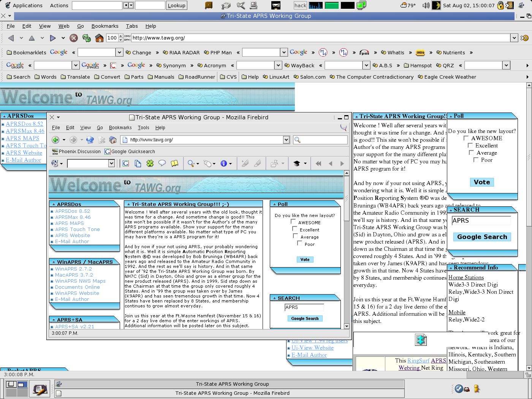Image resolution: width=532 pixels, height=399 pixels.
Task: Open the APRSDos 8.52 link in Galeon page
Action: [x=24, y=124]
